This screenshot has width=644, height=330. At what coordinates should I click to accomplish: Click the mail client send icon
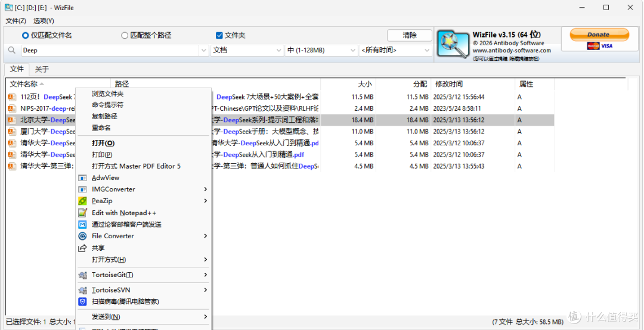click(x=82, y=225)
